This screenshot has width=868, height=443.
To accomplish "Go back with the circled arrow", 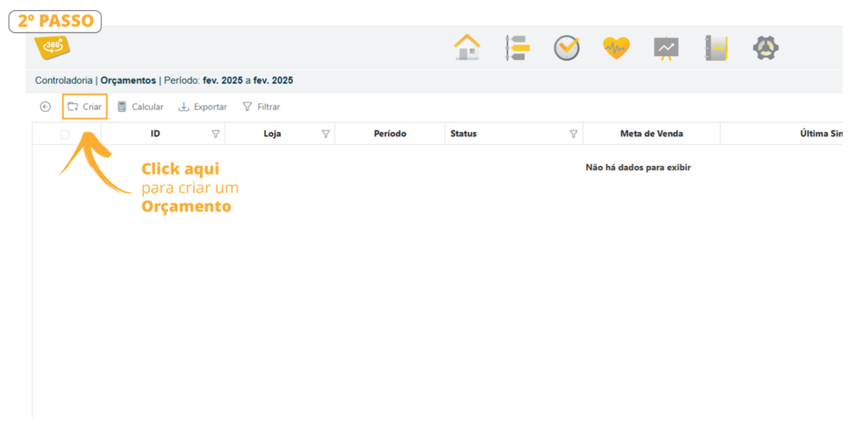I will 46,107.
